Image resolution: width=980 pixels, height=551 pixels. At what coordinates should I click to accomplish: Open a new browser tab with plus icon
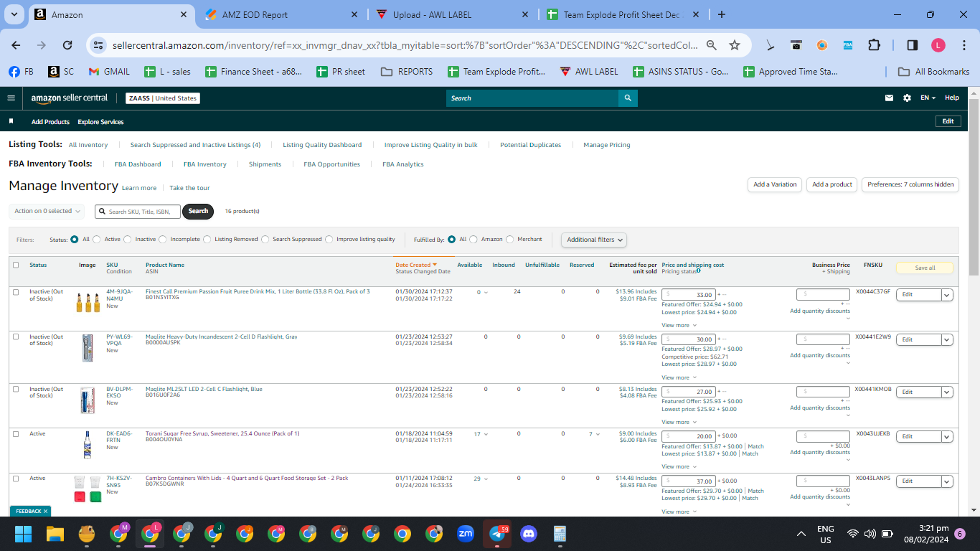pyautogui.click(x=722, y=14)
